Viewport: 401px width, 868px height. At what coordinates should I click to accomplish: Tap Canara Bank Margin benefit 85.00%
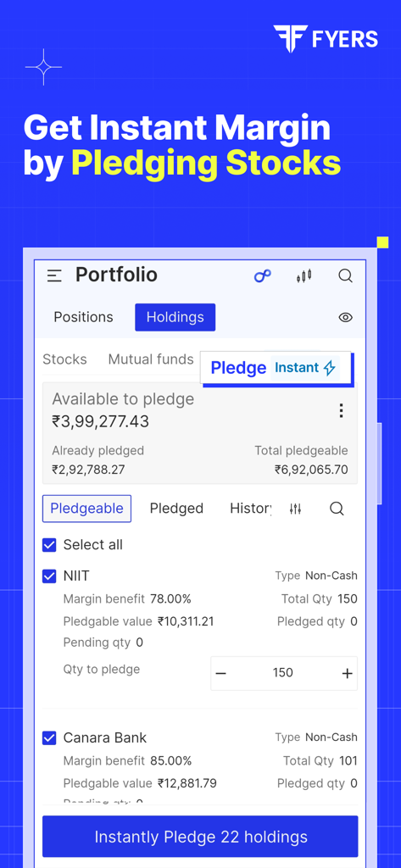(x=127, y=761)
